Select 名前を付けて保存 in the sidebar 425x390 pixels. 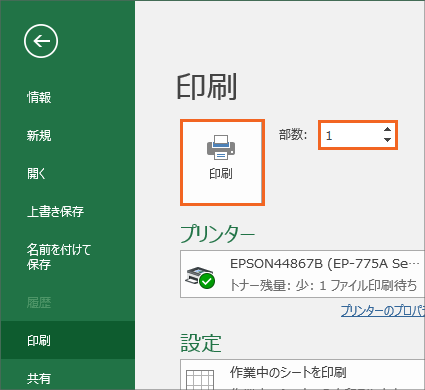click(59, 257)
